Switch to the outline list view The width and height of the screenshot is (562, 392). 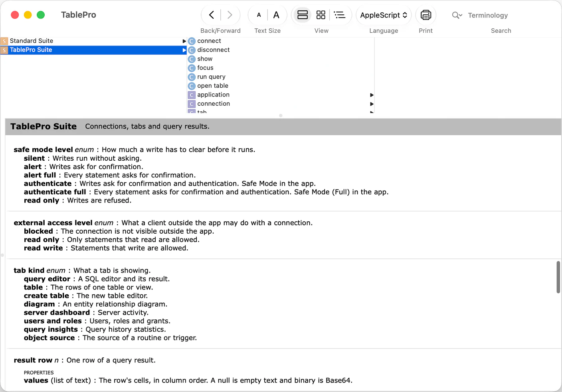(339, 15)
